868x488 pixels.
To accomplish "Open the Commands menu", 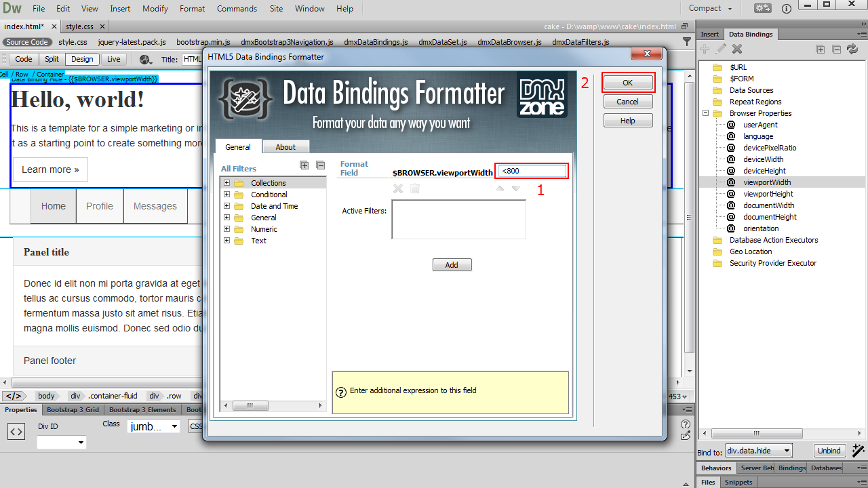I will coord(237,9).
